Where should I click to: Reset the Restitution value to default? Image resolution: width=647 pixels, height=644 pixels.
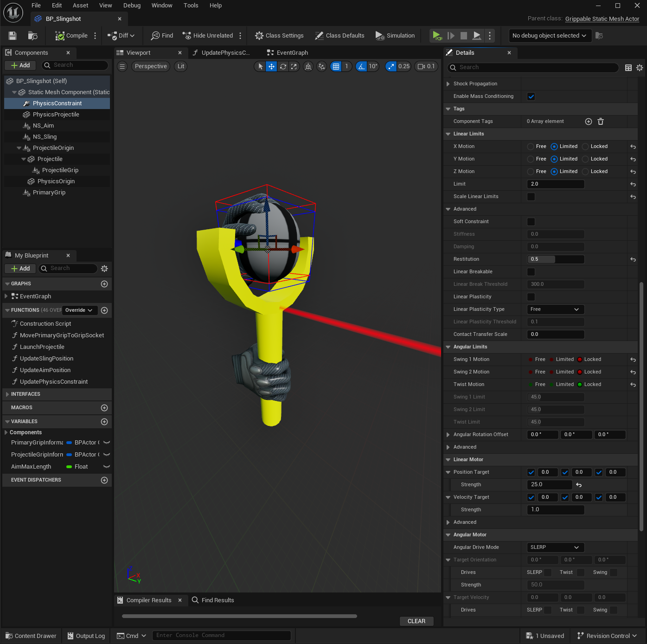(x=633, y=259)
